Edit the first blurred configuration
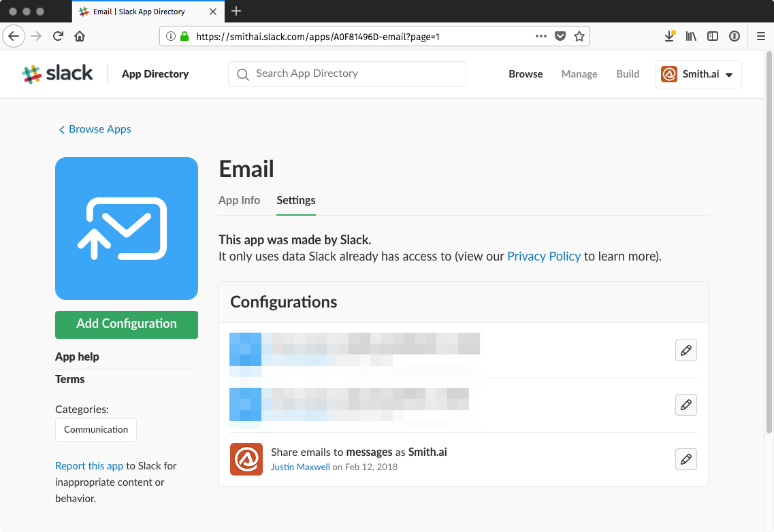The width and height of the screenshot is (774, 532). (686, 350)
